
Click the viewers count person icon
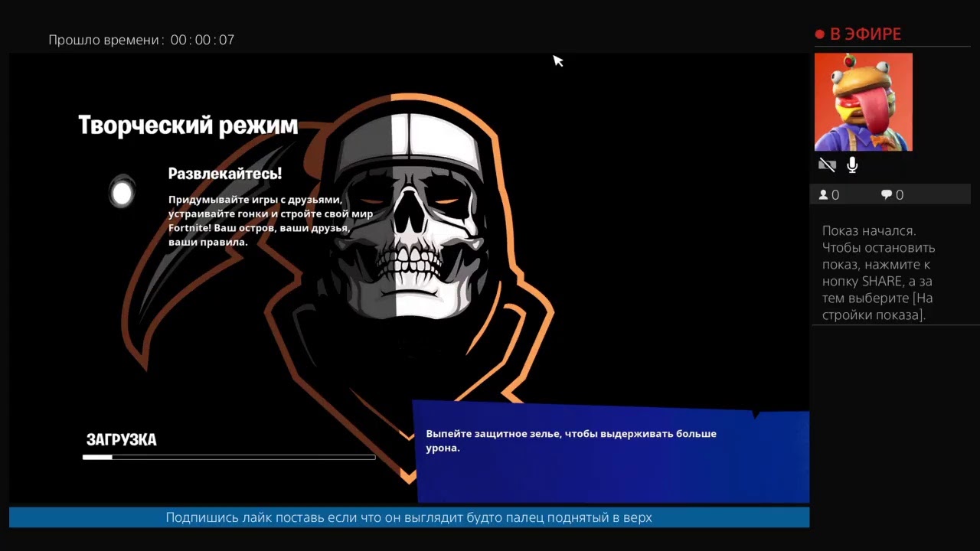[824, 195]
